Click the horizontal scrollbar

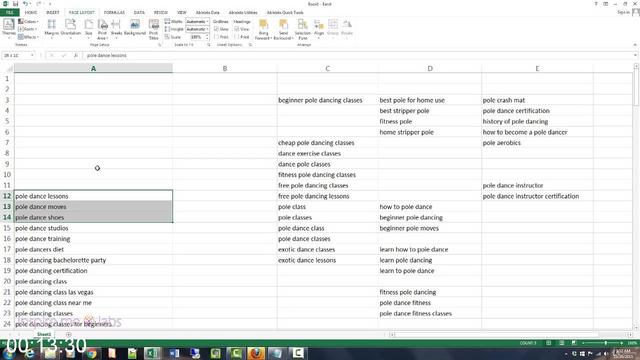point(510,334)
